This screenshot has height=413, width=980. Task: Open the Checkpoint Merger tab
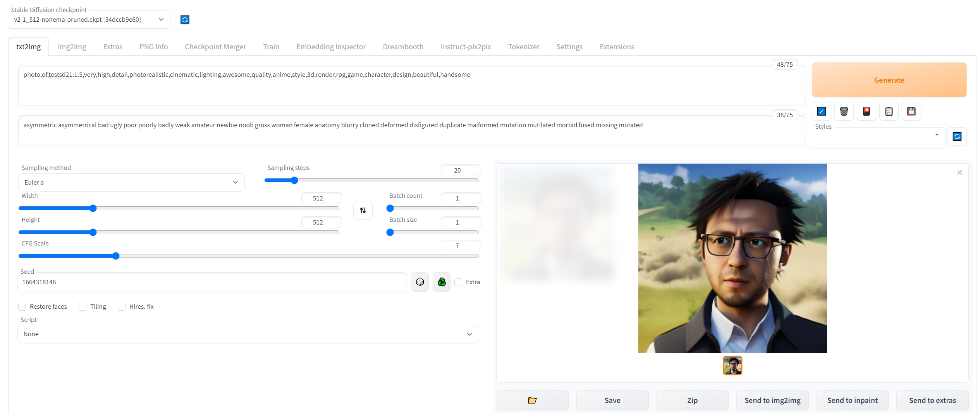pyautogui.click(x=215, y=47)
